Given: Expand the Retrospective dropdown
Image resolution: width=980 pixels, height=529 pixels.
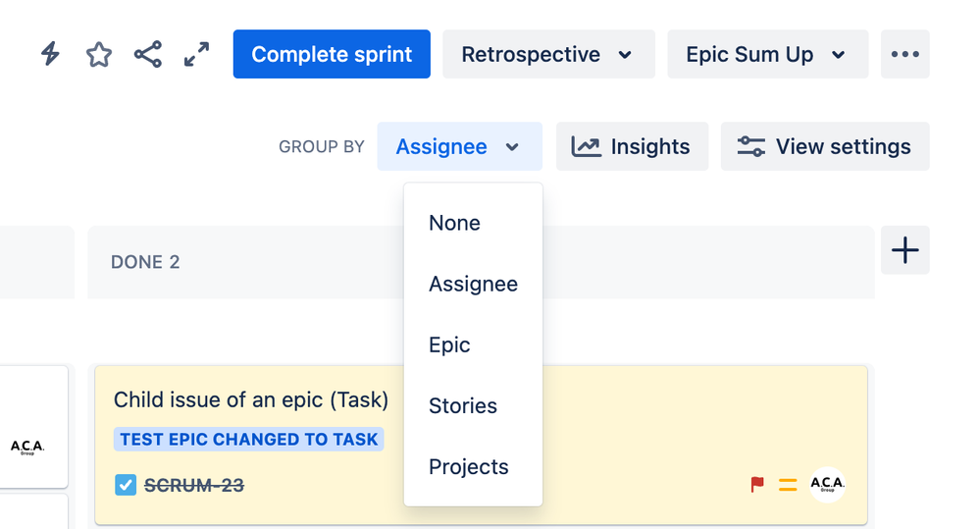Looking at the screenshot, I should [547, 54].
